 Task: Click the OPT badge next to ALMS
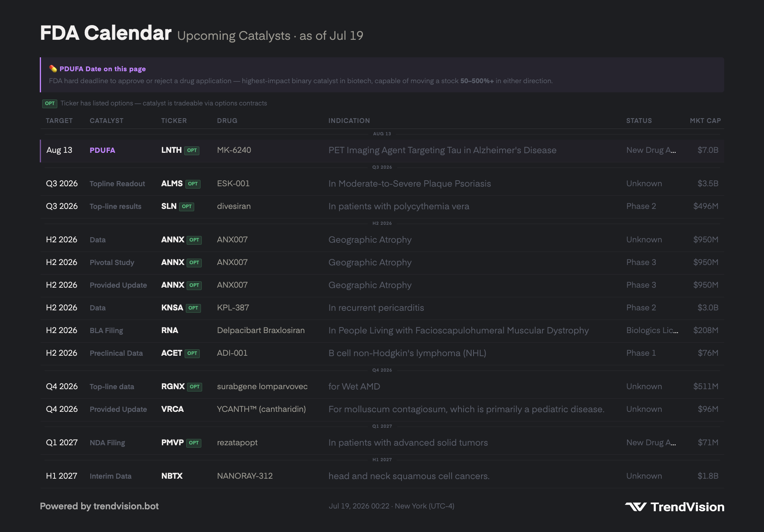tap(193, 184)
